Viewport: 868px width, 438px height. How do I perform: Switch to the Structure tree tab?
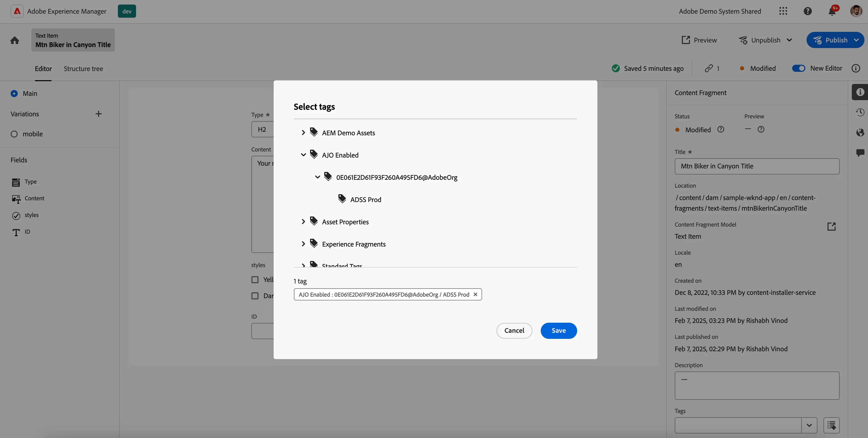coord(83,69)
